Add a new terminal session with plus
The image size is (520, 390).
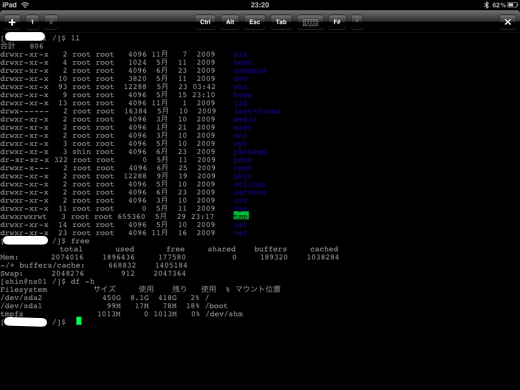tap(12, 22)
